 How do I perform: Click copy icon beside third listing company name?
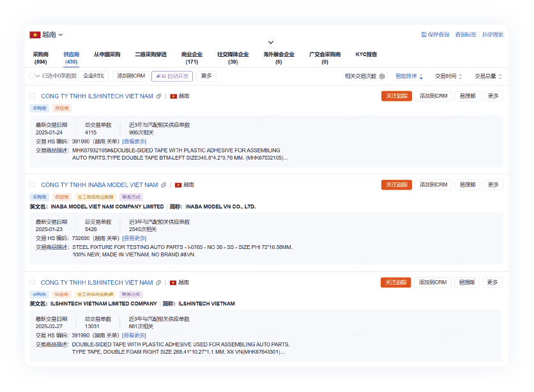(159, 283)
